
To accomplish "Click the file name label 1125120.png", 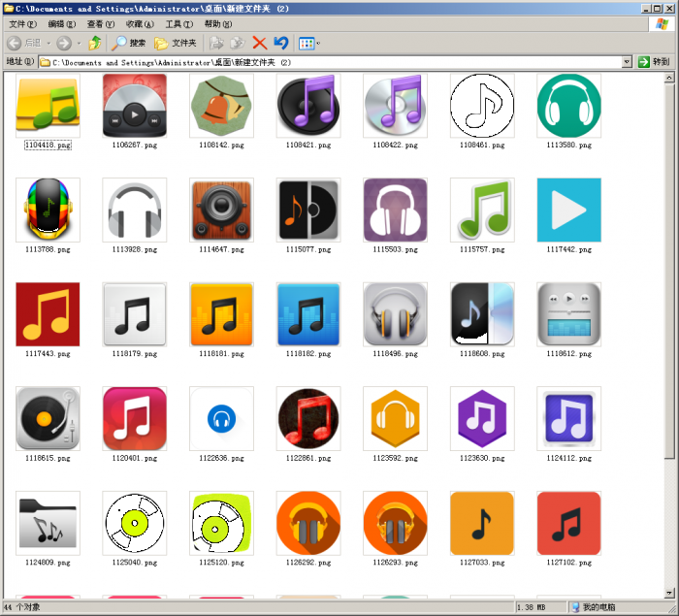I will click(221, 563).
